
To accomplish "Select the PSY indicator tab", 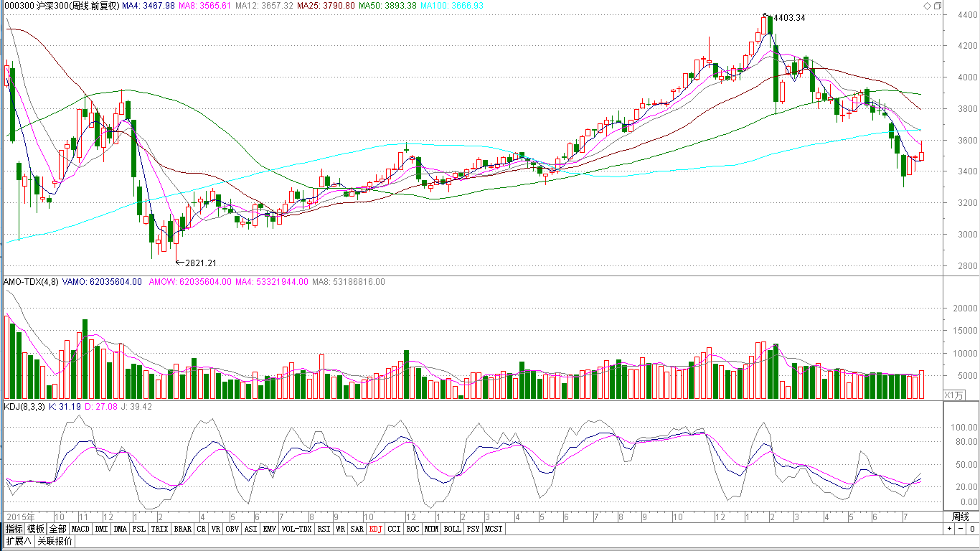I will click(473, 529).
